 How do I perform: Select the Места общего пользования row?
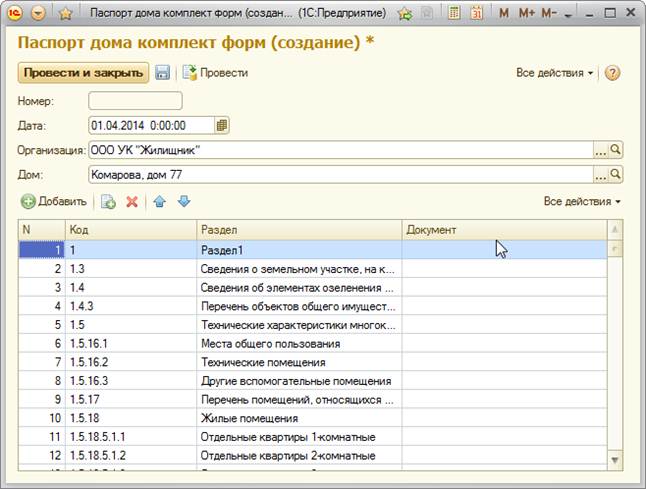coord(313,344)
